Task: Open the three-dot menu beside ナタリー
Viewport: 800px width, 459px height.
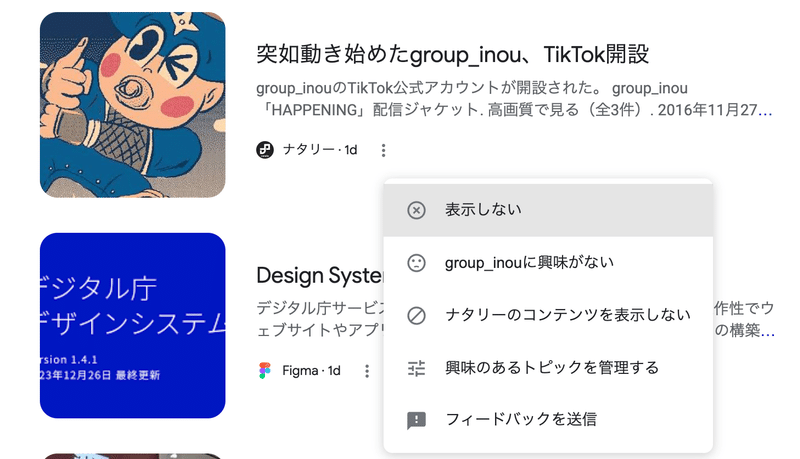Action: point(383,150)
